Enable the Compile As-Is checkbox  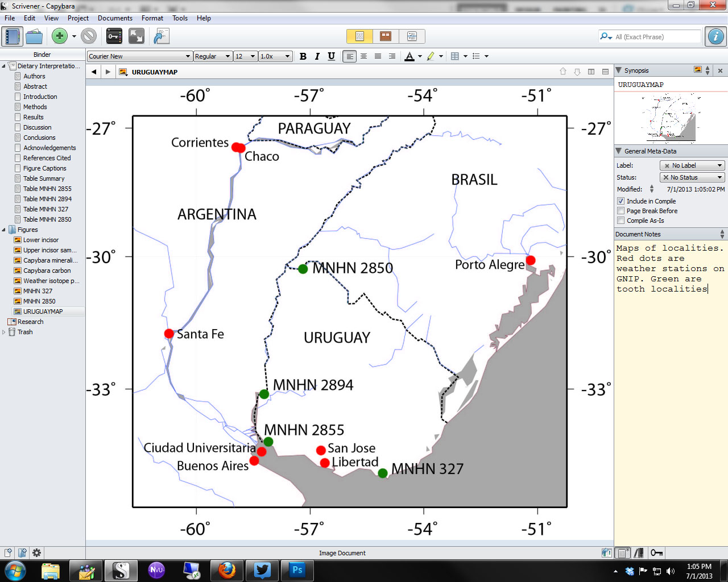pos(621,221)
